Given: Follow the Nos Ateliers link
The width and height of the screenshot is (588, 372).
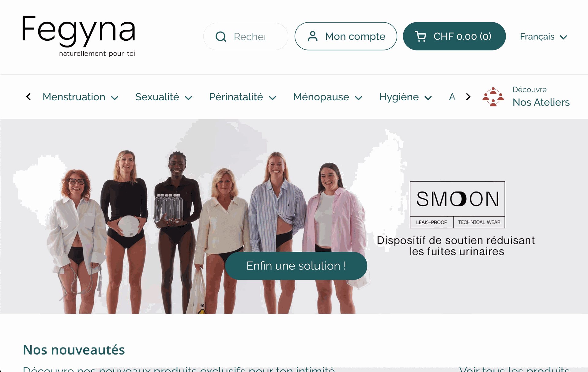Looking at the screenshot, I should [541, 102].
